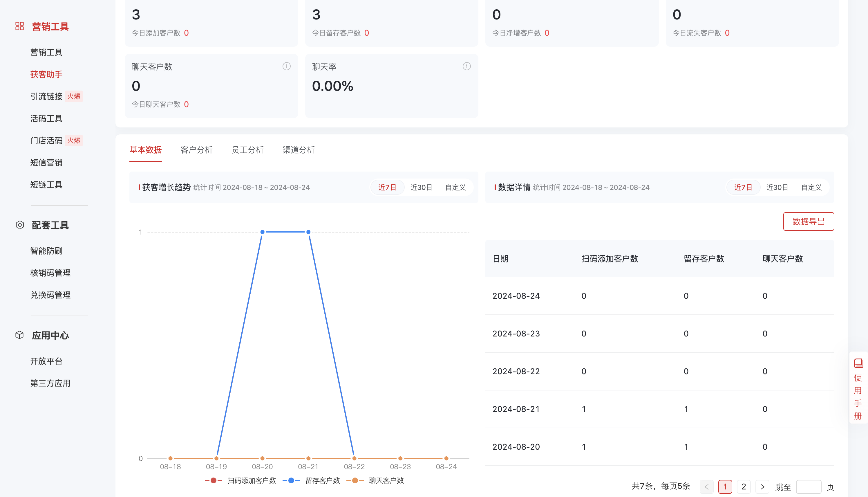
Task: Open the 使用手册 book icon
Action: 858,363
